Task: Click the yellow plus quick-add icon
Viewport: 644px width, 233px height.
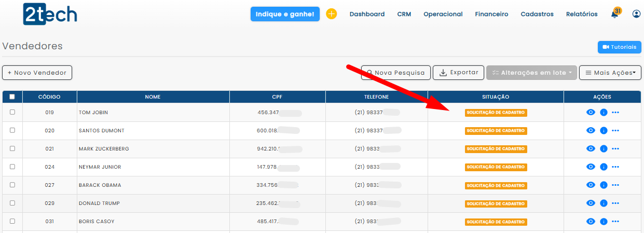Action: (331, 14)
